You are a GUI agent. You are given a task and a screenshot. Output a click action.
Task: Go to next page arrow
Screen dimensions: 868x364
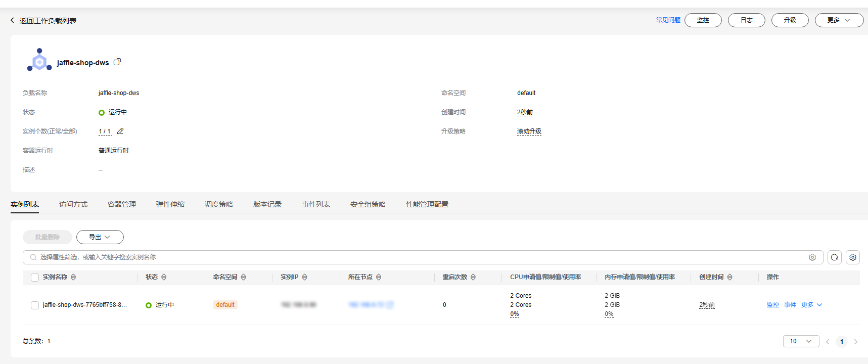856,342
